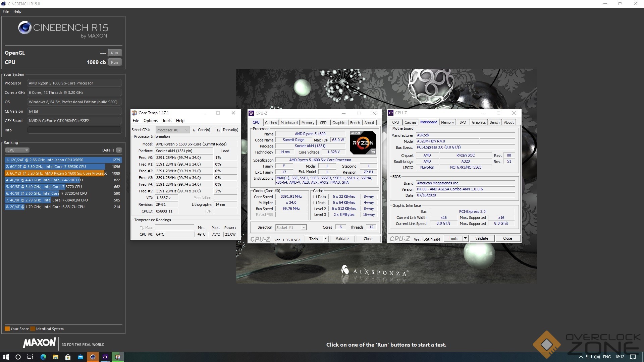The height and width of the screenshot is (362, 644).
Task: Open the Mail app from the taskbar
Action: [80, 357]
